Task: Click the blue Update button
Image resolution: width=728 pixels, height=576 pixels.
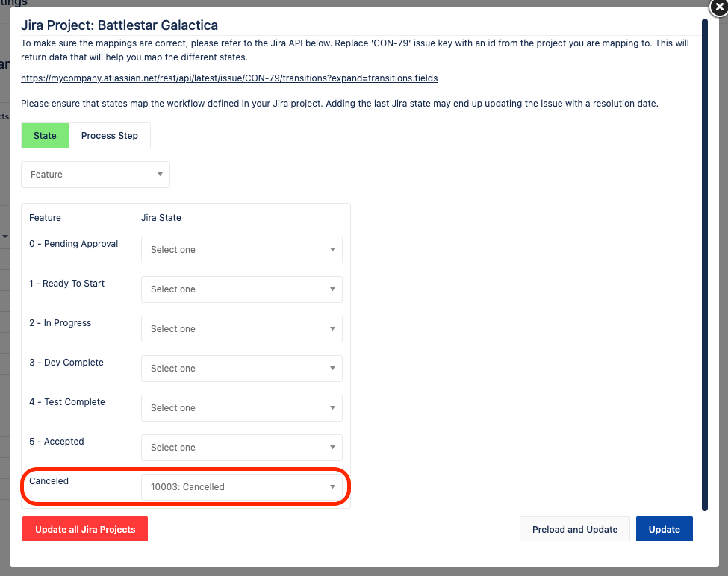Action: 665,529
